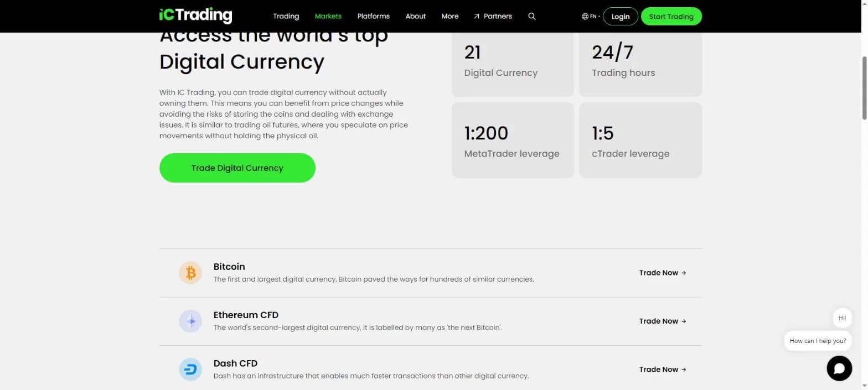Click the globe language icon
This screenshot has width=868, height=390.
(585, 16)
